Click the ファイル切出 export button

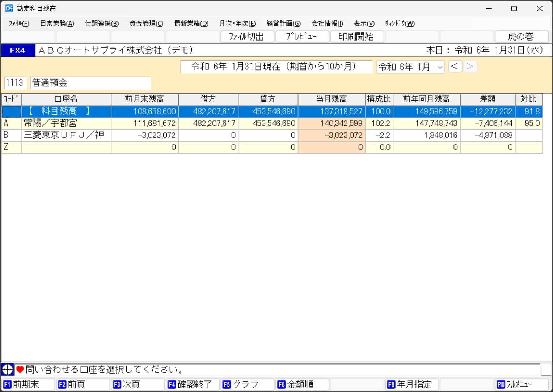coord(247,37)
